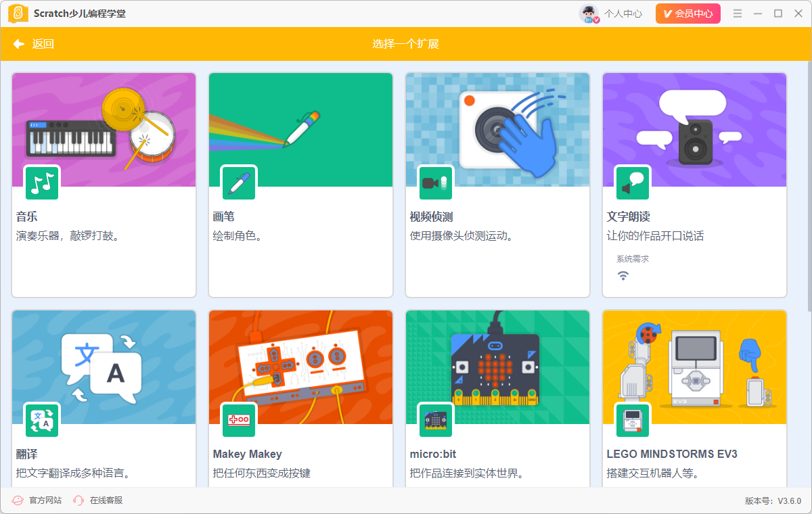Open the hamburger menu icon

click(x=738, y=14)
